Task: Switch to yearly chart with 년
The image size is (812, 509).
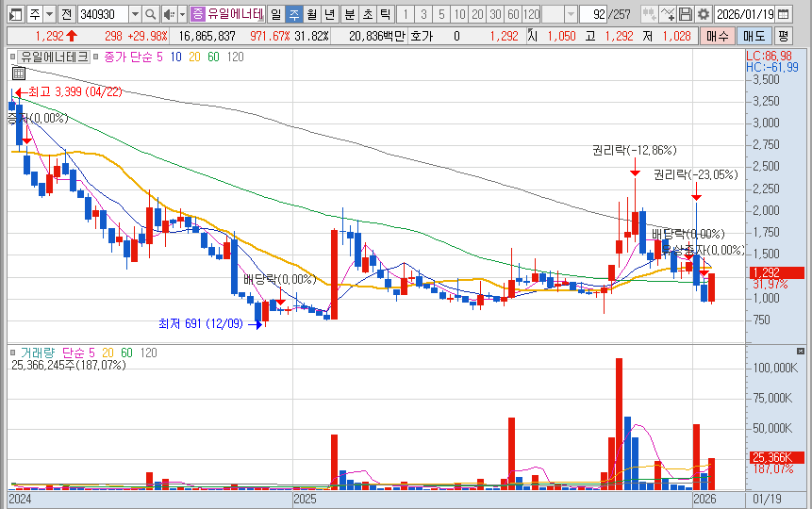Action: coord(329,14)
